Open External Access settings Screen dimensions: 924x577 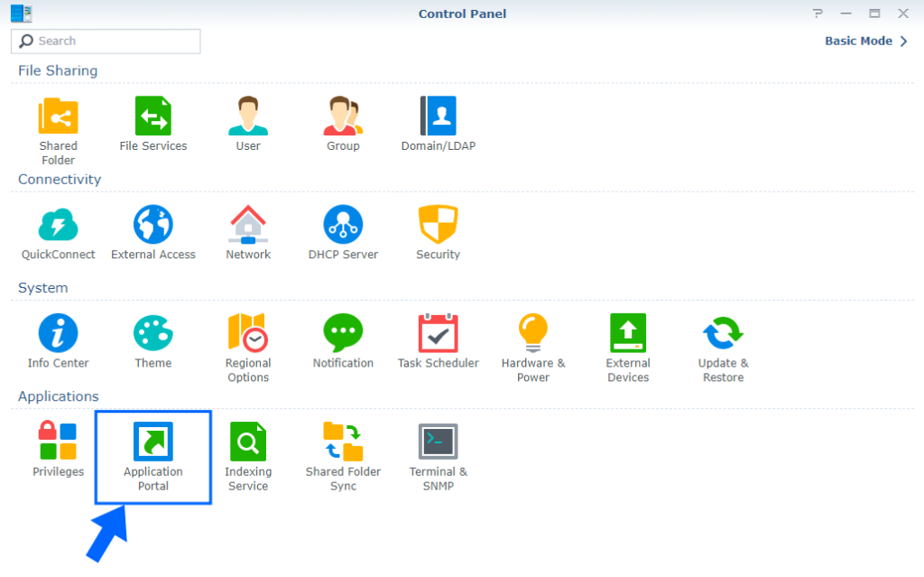point(152,225)
